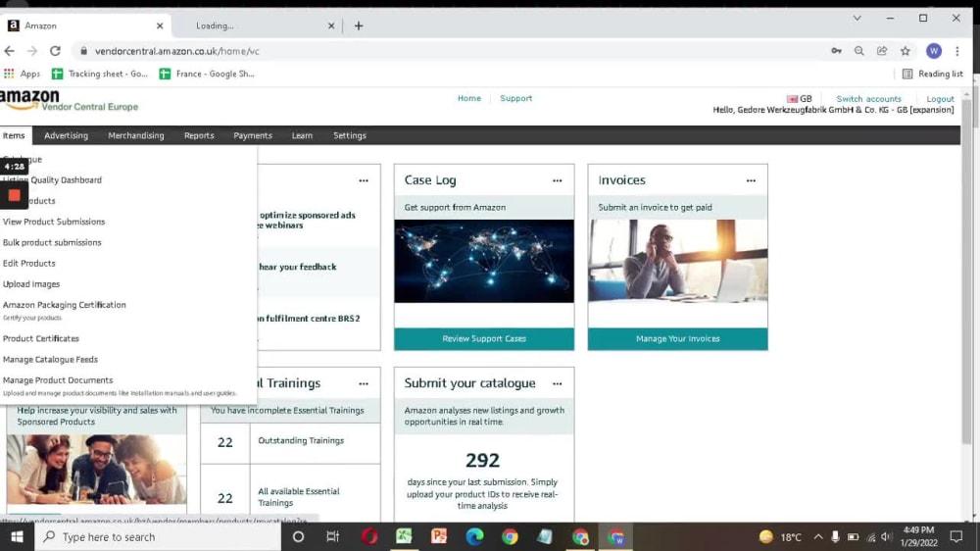Open the Advertising menu
The image size is (980, 551).
67,135
